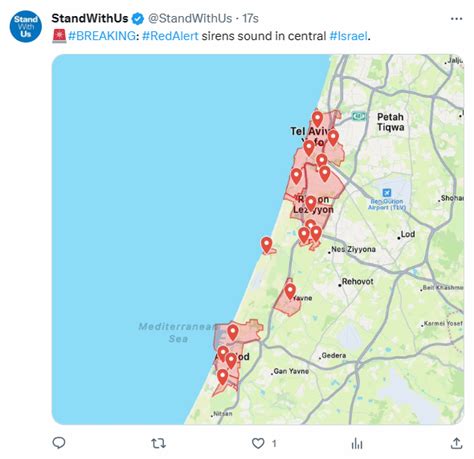Open the StandWithUs display name

pos(90,18)
